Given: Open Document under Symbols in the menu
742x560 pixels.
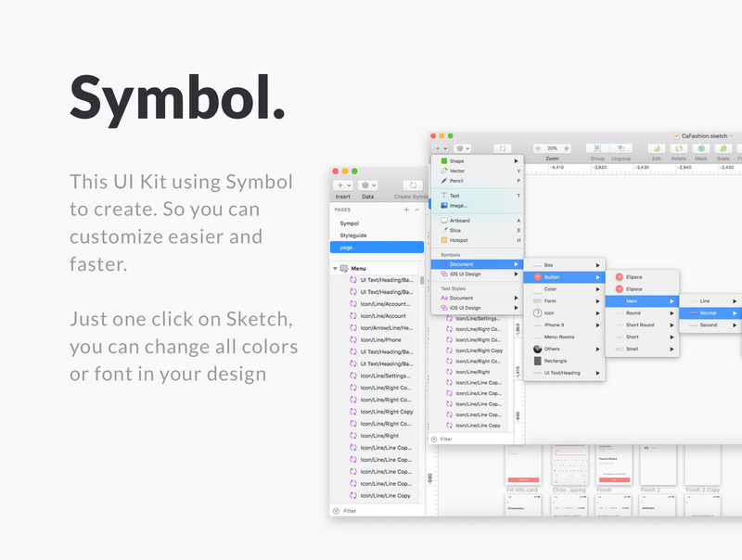Looking at the screenshot, I should [x=477, y=264].
